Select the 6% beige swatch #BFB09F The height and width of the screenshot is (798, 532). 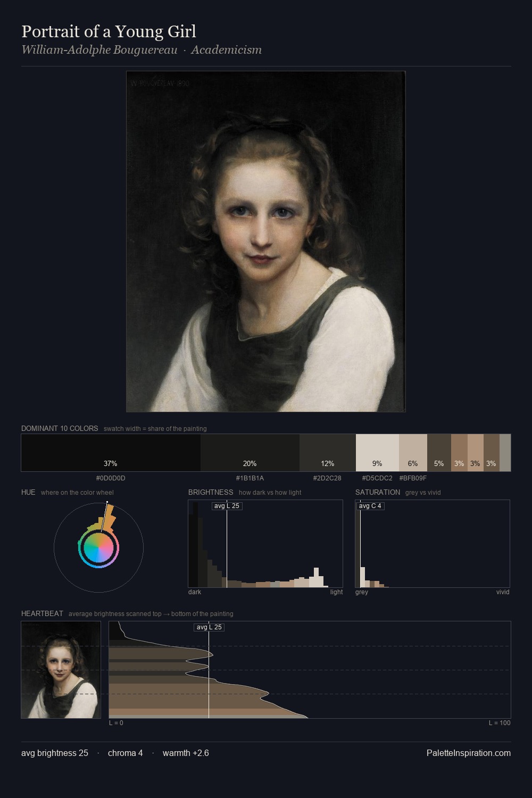(413, 453)
